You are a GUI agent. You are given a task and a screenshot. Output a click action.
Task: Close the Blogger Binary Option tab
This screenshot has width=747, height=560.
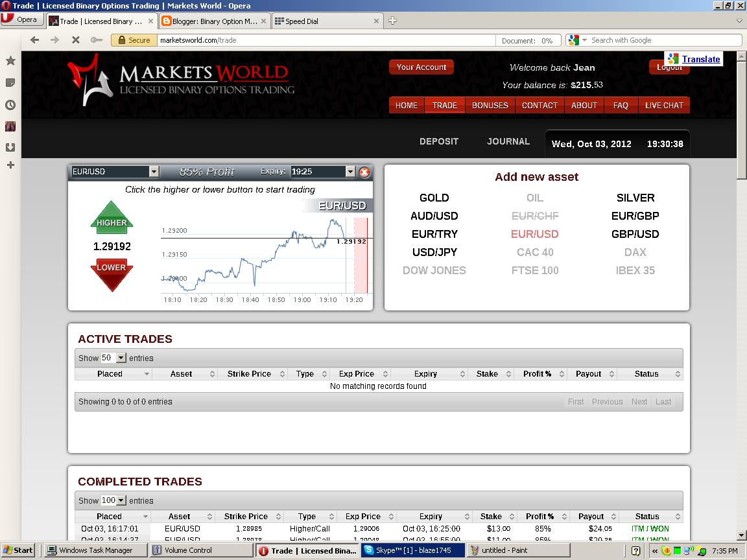point(263,21)
